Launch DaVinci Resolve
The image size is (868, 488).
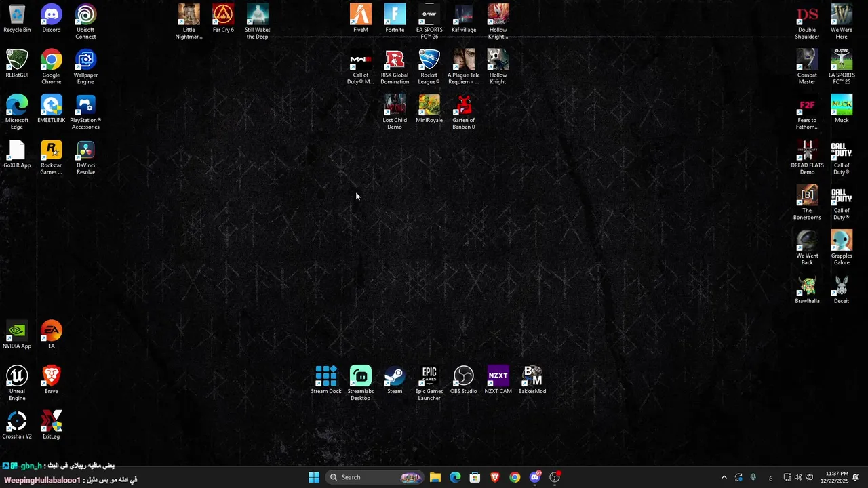85,158
